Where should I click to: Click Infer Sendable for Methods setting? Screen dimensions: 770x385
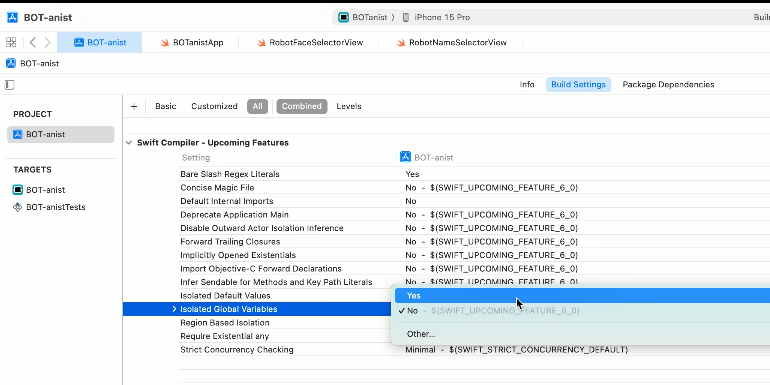coord(276,282)
